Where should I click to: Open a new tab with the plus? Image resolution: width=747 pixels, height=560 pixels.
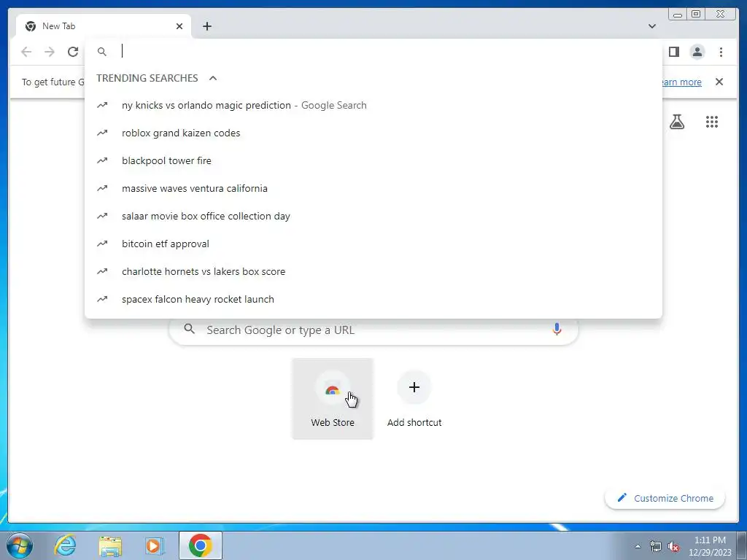pyautogui.click(x=206, y=26)
